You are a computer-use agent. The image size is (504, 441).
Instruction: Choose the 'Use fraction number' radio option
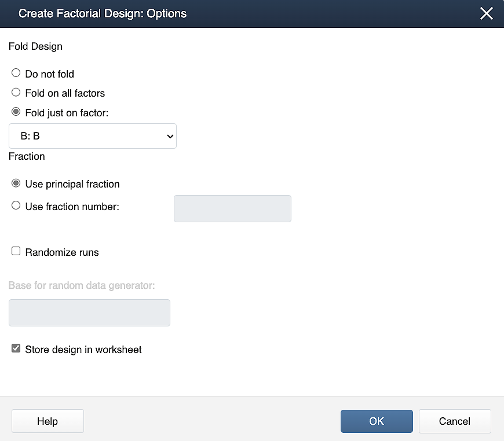click(x=16, y=205)
